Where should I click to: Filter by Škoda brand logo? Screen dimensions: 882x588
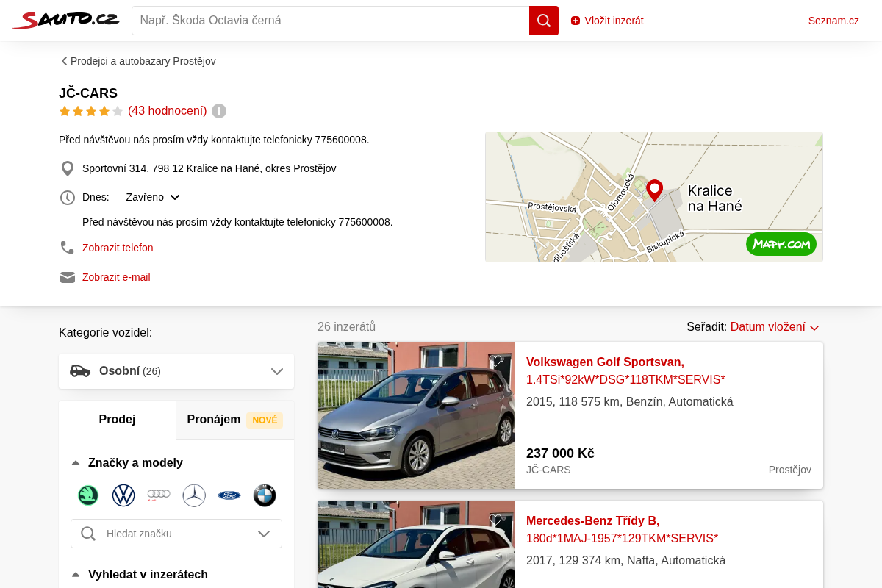[x=88, y=495]
